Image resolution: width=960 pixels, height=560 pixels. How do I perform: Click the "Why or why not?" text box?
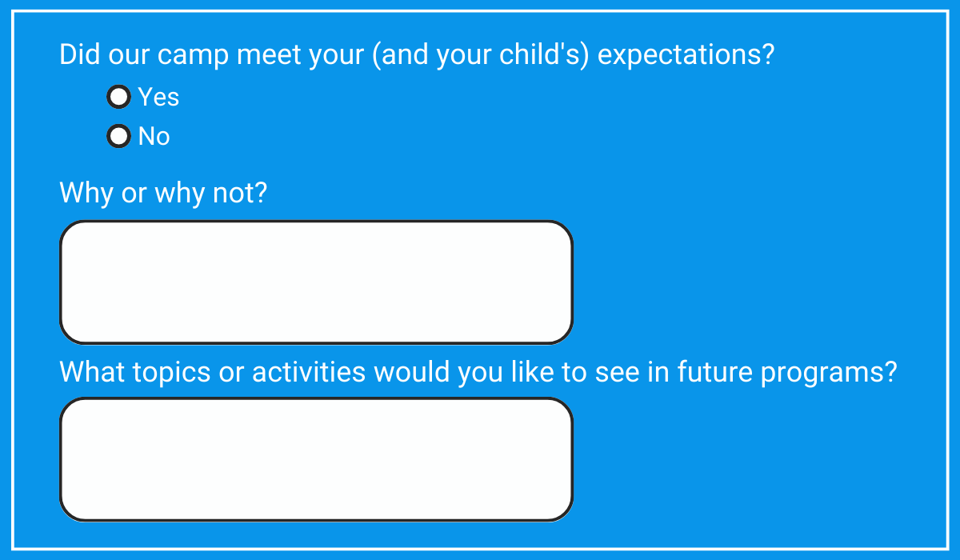pos(316,282)
